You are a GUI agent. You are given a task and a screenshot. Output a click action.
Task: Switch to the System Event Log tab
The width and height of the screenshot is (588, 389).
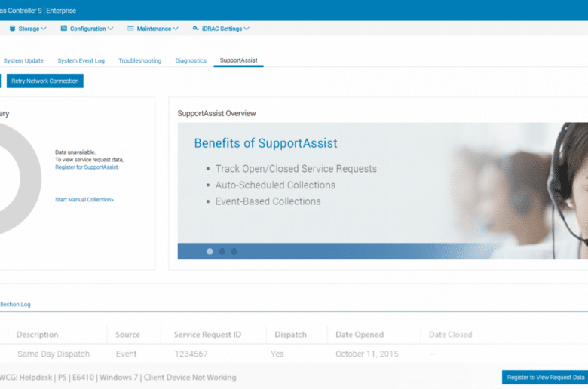point(81,60)
